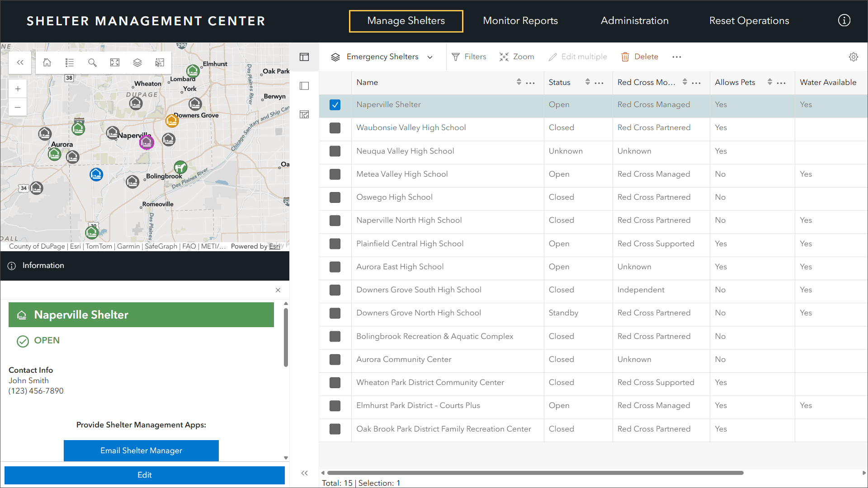Open the map legend tool

tap(70, 62)
